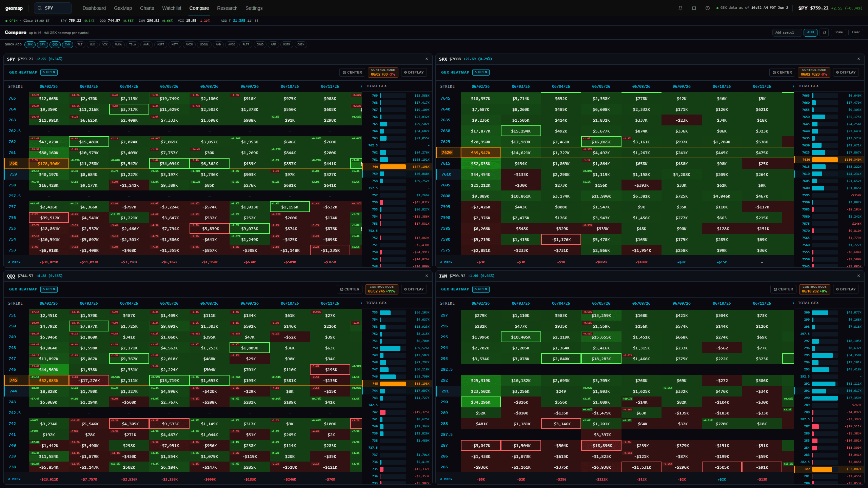Close the SPX panel
The height and width of the screenshot is (488, 868).
(x=859, y=59)
